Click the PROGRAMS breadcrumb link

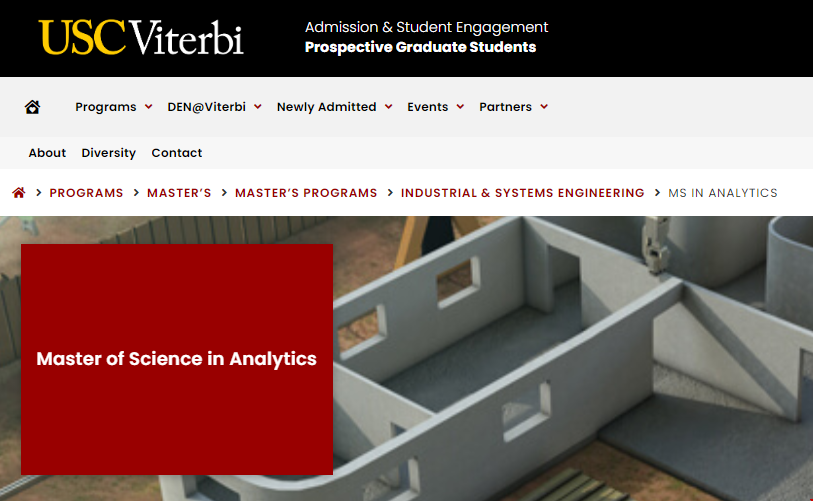(x=86, y=193)
